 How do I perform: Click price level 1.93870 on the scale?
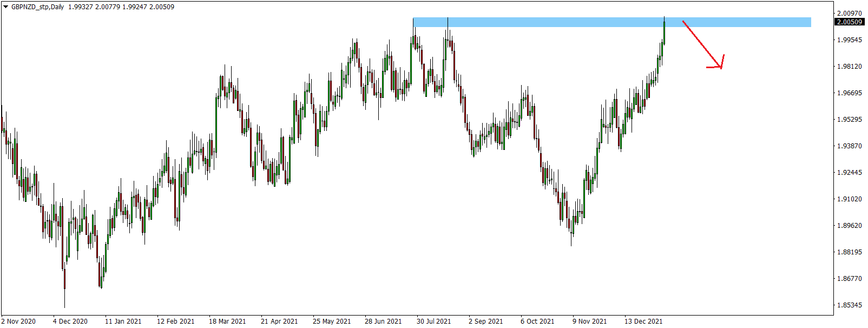point(849,146)
